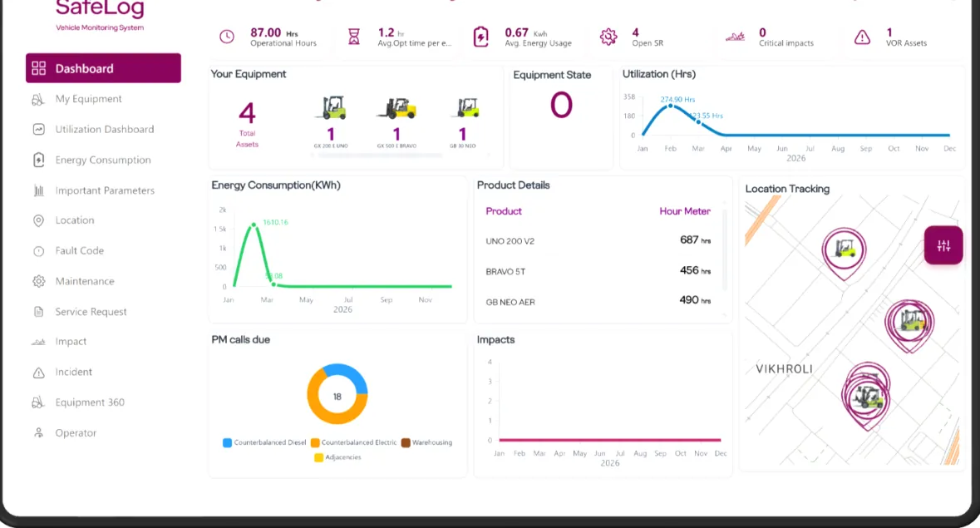Click the Dashboard grid icon

[39, 68]
